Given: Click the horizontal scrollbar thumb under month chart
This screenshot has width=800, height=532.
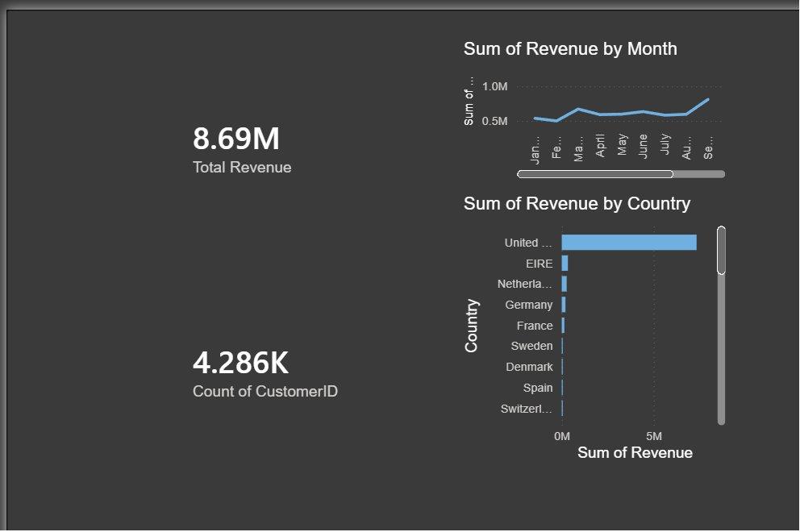Looking at the screenshot, I should tap(595, 174).
